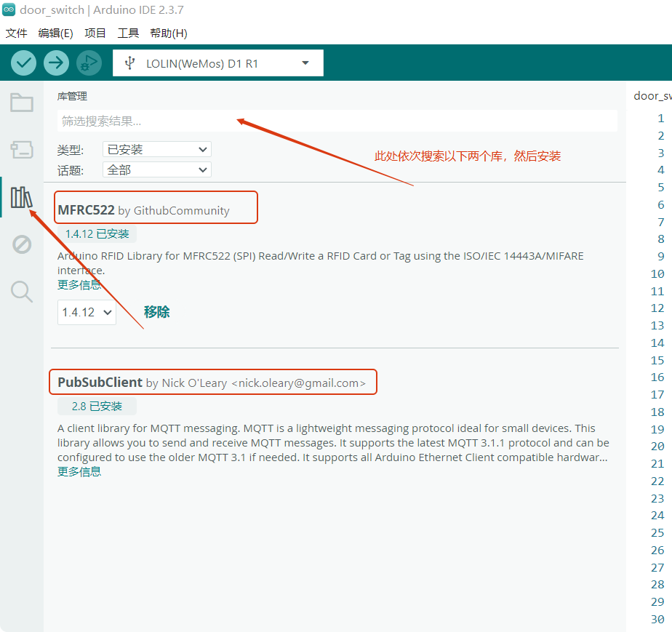Open the Boards Manager sidebar icon
Screen dimensions: 672x632
click(22, 150)
